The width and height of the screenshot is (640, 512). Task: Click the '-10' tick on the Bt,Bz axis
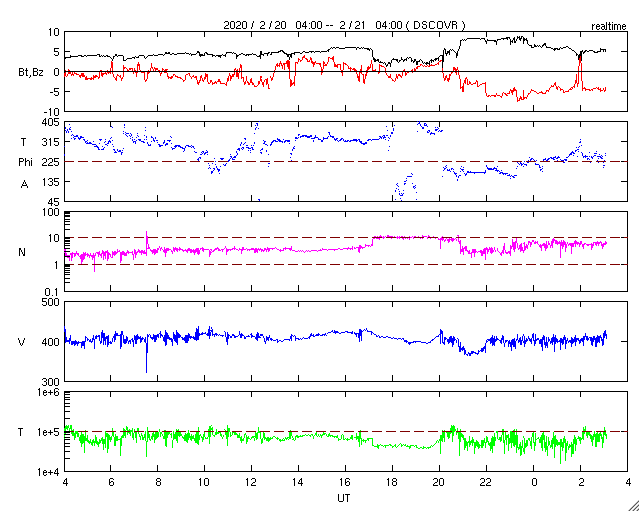pos(52,111)
